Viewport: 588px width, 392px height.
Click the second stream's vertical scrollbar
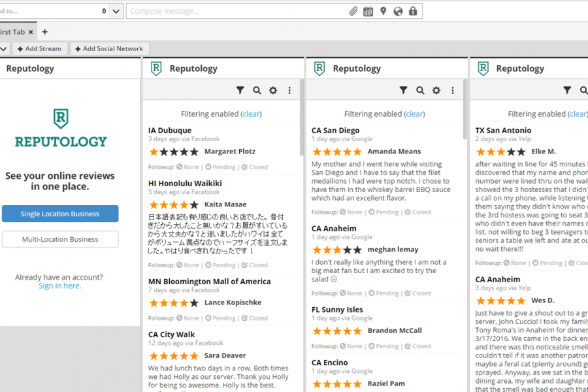[x=301, y=117]
